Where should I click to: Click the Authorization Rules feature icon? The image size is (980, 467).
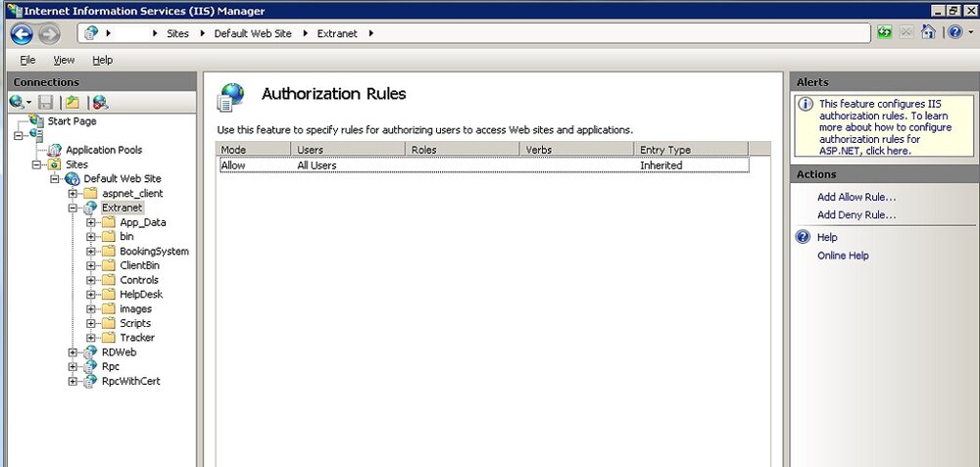click(x=230, y=97)
